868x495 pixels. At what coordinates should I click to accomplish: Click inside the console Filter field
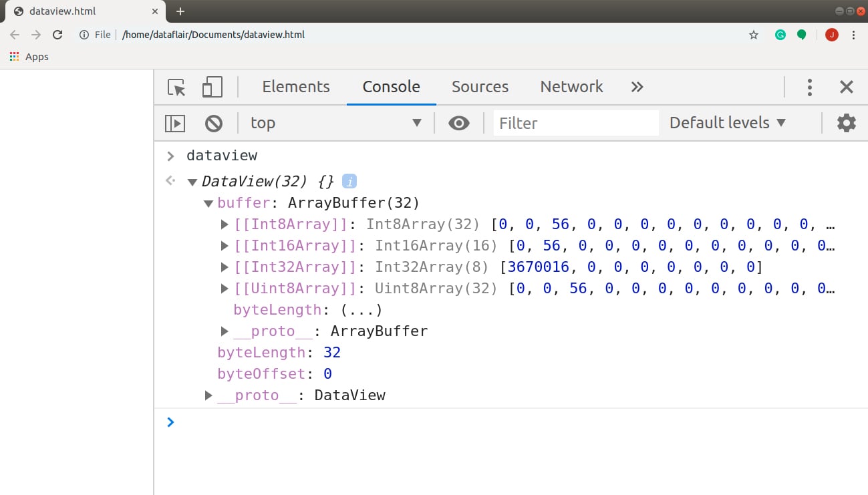(575, 122)
